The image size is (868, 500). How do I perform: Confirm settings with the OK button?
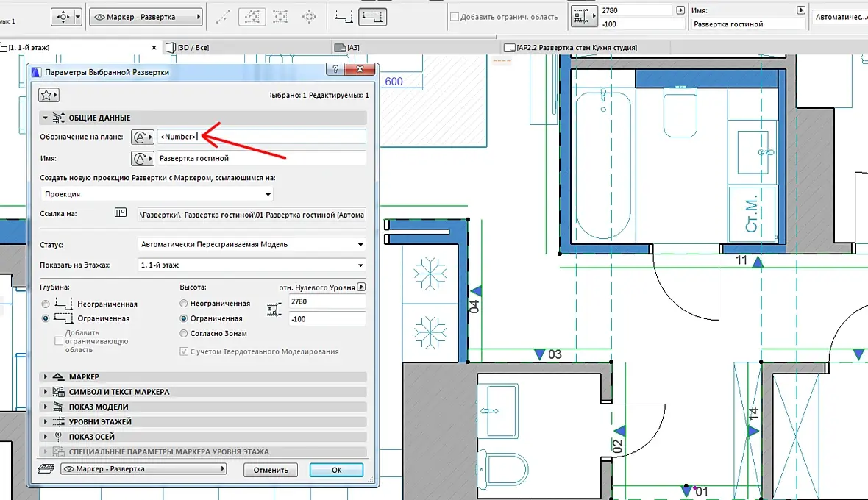(336, 470)
